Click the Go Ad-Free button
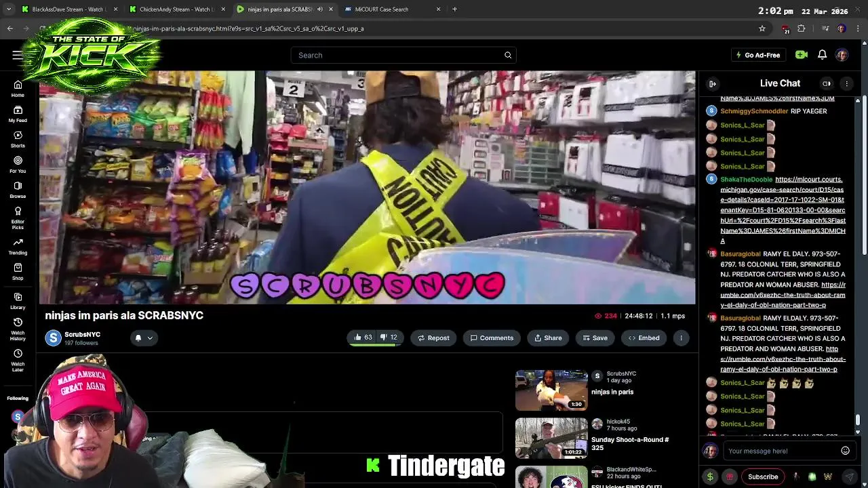 758,55
